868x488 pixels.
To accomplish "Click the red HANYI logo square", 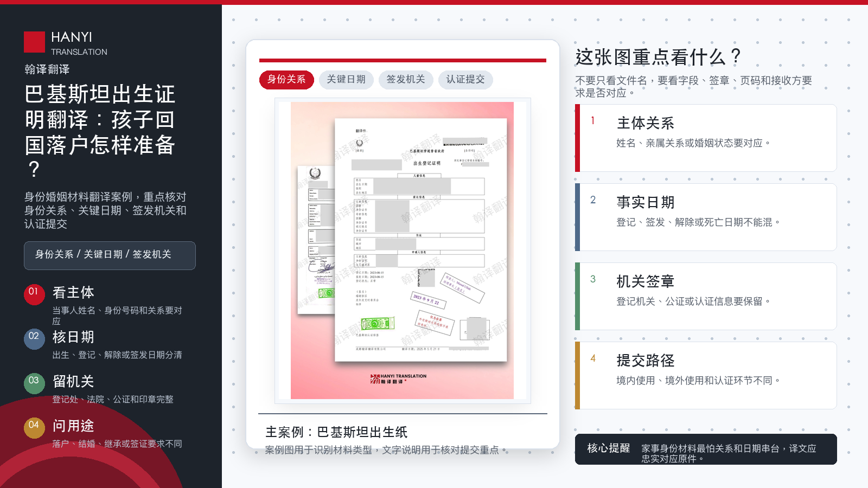I will coord(34,42).
